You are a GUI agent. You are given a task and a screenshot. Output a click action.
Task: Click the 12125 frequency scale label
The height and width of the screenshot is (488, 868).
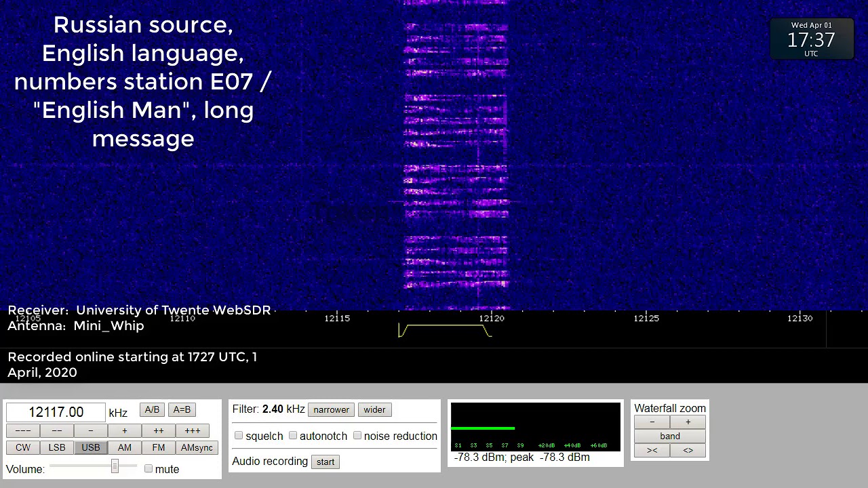[646, 319]
